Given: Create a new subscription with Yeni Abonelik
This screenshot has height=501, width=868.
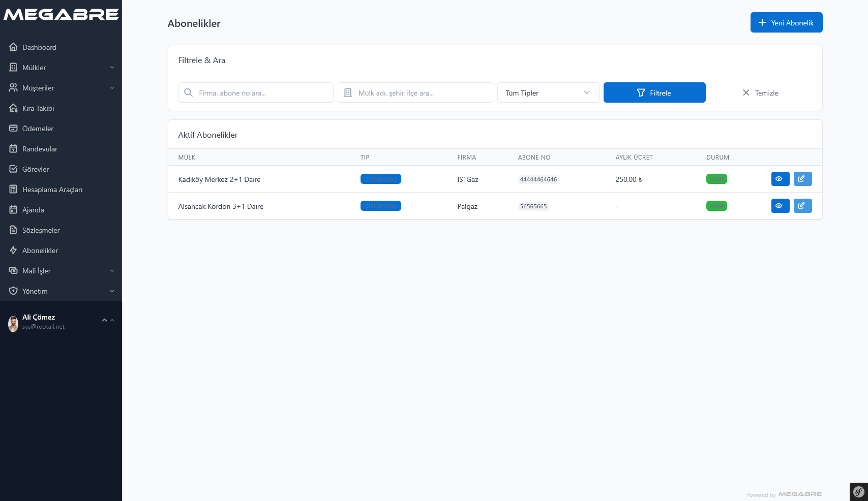Looking at the screenshot, I should click(786, 23).
